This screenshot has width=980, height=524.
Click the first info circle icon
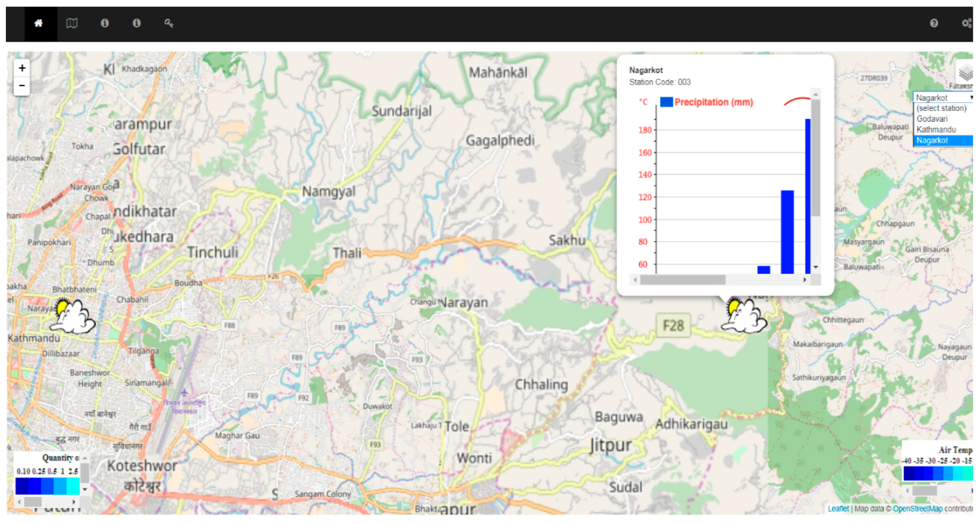pyautogui.click(x=105, y=24)
